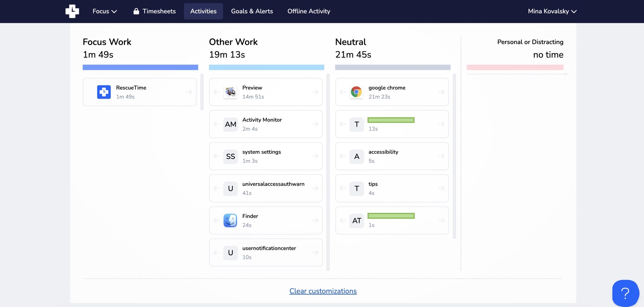The image size is (644, 307).
Task: Click the Clear customizations link
Action: point(323,291)
